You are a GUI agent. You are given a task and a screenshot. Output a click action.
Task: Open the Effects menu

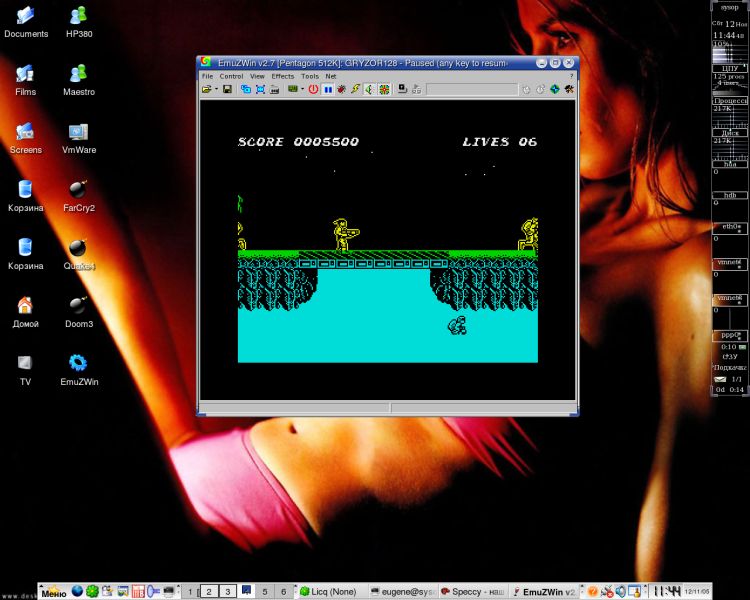click(283, 76)
